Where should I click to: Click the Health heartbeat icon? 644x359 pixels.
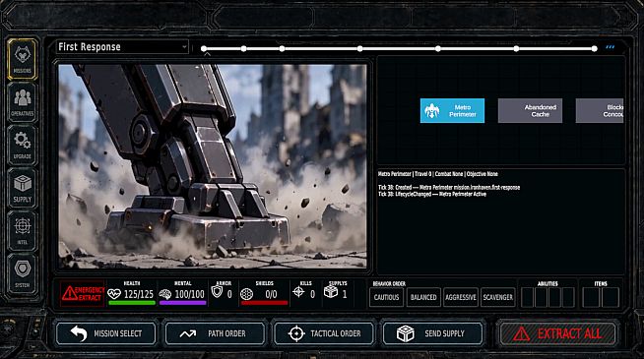pyautogui.click(x=114, y=294)
